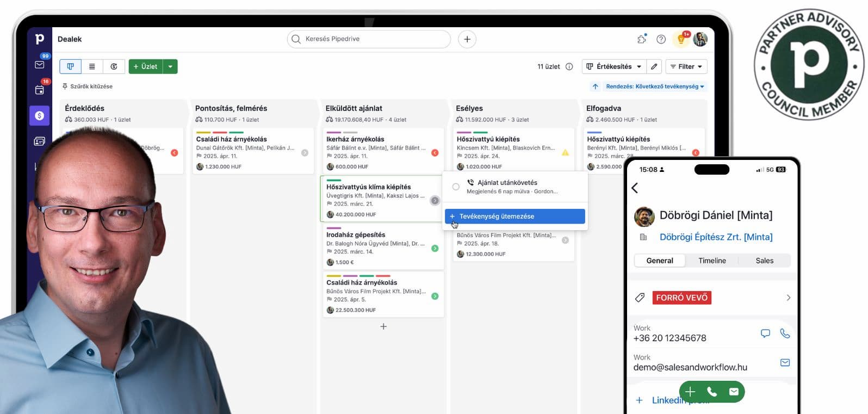Open the lightbulb sales assistant icon
This screenshot has height=414, width=868.
pos(680,39)
